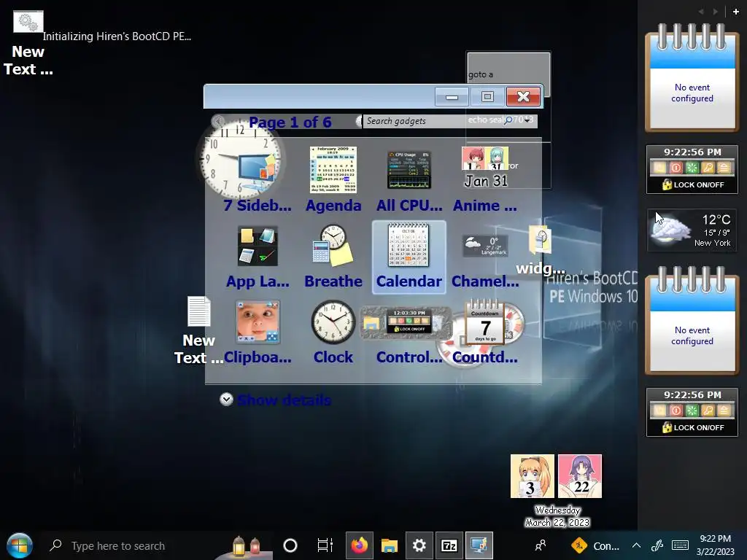Open the touch keyboard tray icon
Image resolution: width=747 pixels, height=560 pixels.
tap(680, 545)
